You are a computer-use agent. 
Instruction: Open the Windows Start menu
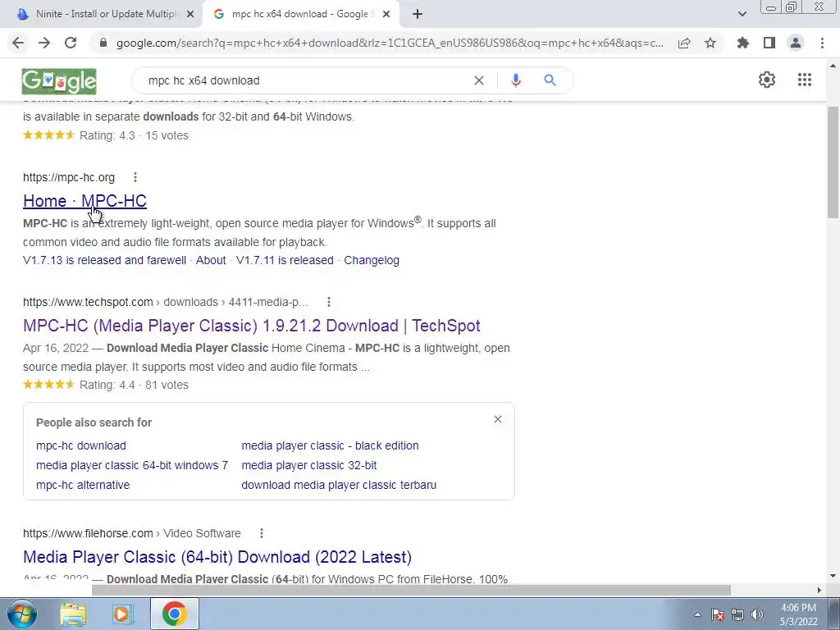pyautogui.click(x=21, y=614)
